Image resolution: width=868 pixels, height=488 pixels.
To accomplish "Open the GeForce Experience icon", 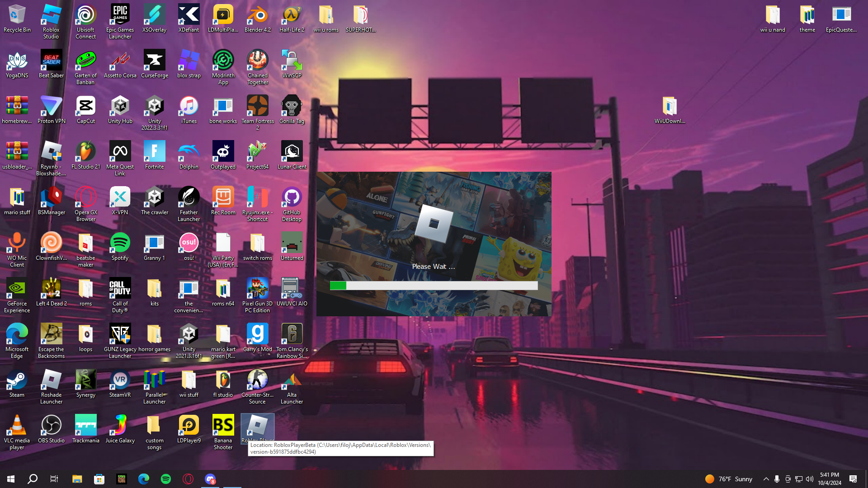I will [17, 296].
